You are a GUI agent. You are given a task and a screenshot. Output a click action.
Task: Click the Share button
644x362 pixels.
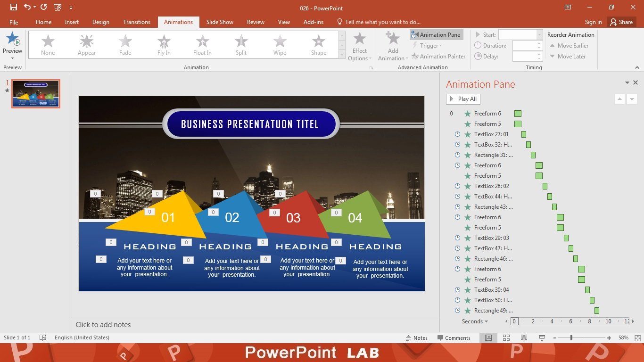pyautogui.click(x=621, y=22)
